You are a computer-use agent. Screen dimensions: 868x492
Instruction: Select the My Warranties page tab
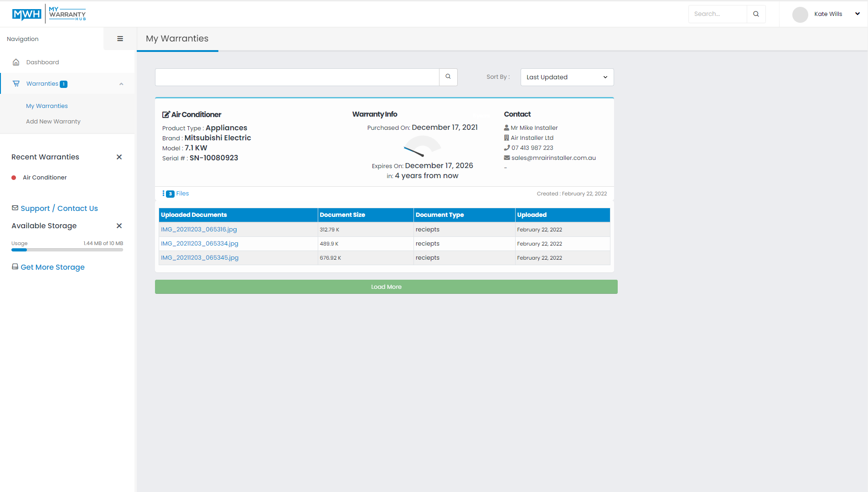pyautogui.click(x=177, y=39)
